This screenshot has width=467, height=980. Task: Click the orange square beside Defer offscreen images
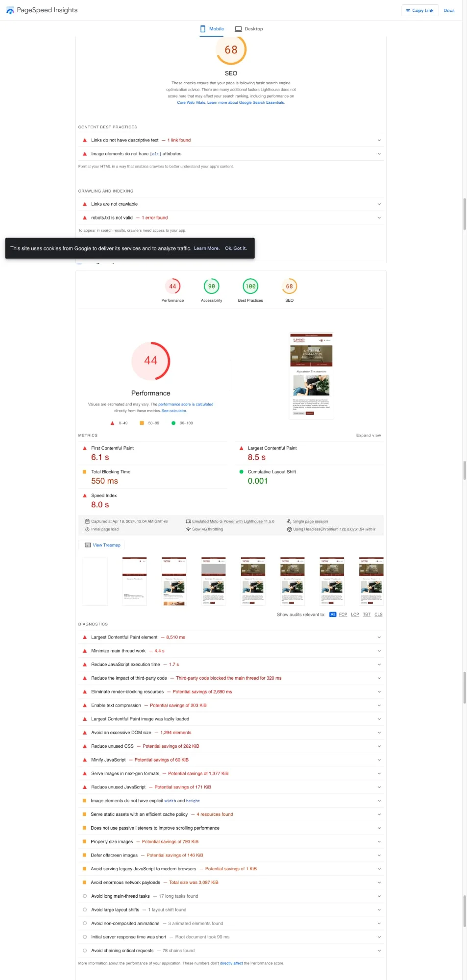(x=85, y=855)
